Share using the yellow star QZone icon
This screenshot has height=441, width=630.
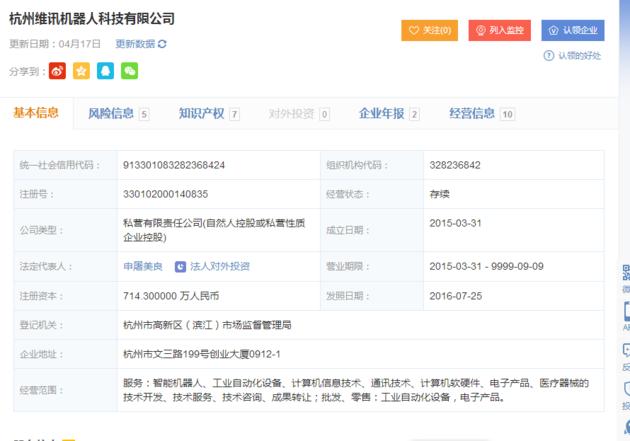tap(81, 71)
